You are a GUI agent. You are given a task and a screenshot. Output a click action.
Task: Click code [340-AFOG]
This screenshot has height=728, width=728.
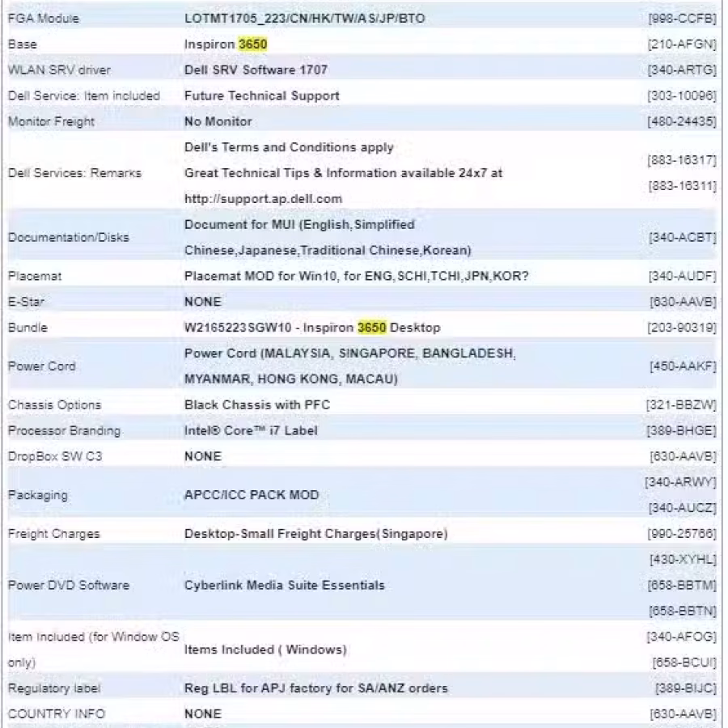click(681, 637)
